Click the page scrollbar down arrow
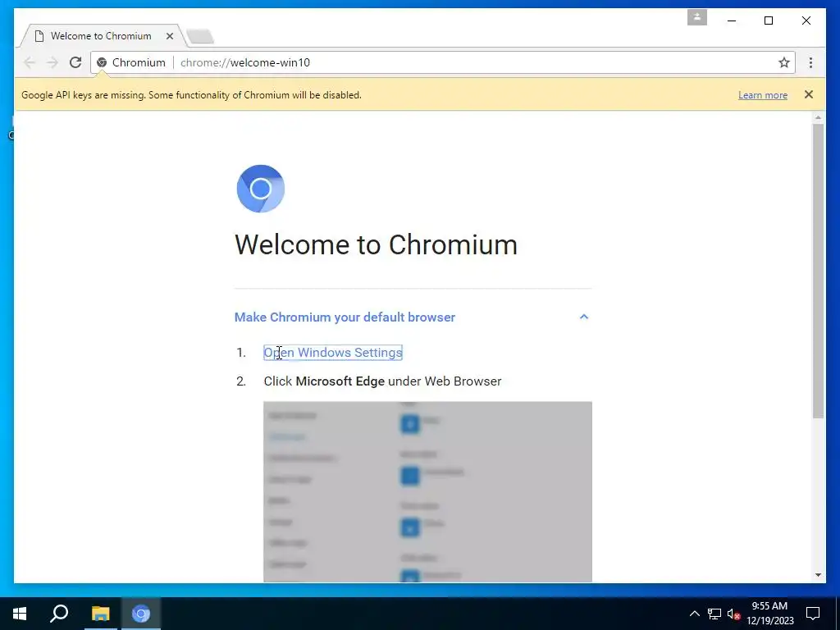Image resolution: width=840 pixels, height=630 pixels. click(818, 575)
